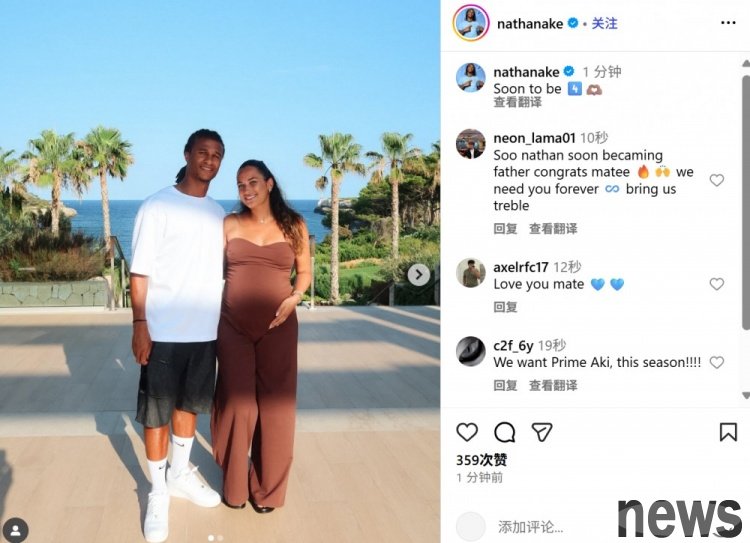View the 359 likes list

[x=481, y=460]
